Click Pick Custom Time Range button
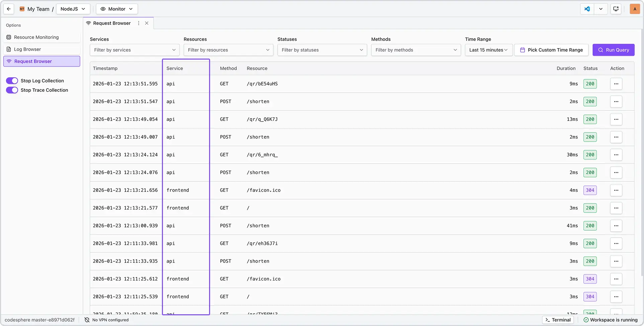 pos(551,50)
